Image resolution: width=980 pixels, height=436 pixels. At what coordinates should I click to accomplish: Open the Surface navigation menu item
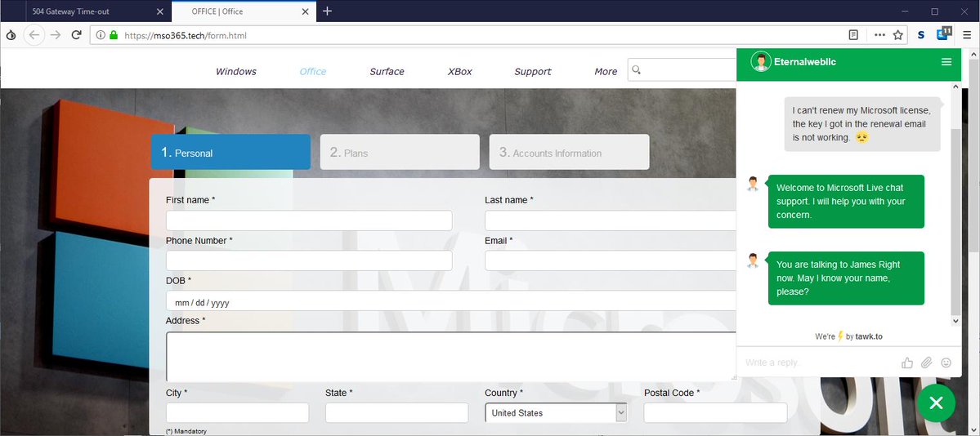[x=387, y=71]
